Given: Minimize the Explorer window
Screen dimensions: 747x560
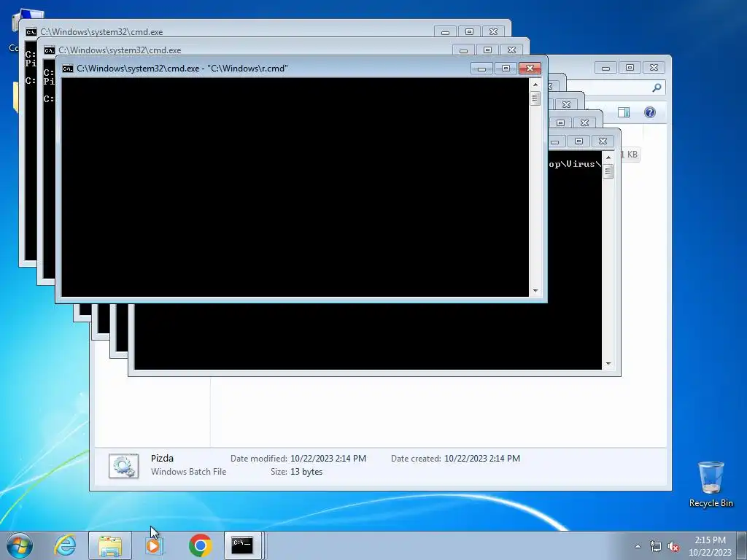Looking at the screenshot, I should click(605, 68).
